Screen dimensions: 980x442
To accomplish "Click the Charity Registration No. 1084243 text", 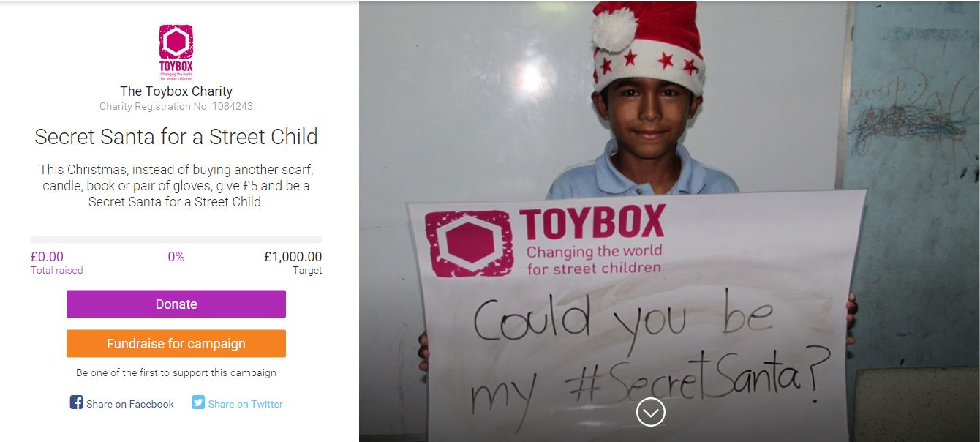I will click(176, 107).
